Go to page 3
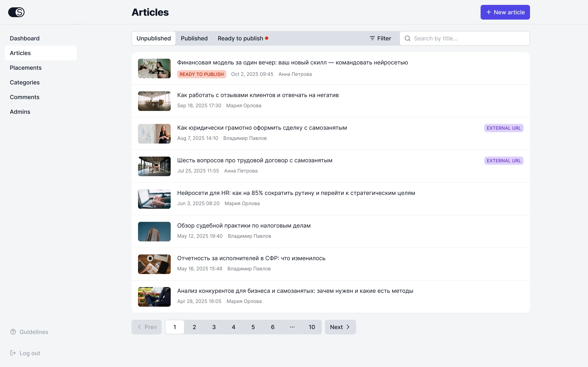Viewport: 588px width, 367px height. click(x=214, y=327)
